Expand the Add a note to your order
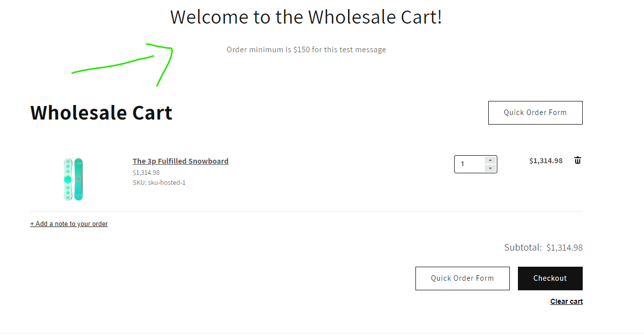The height and width of the screenshot is (334, 644). (x=69, y=224)
